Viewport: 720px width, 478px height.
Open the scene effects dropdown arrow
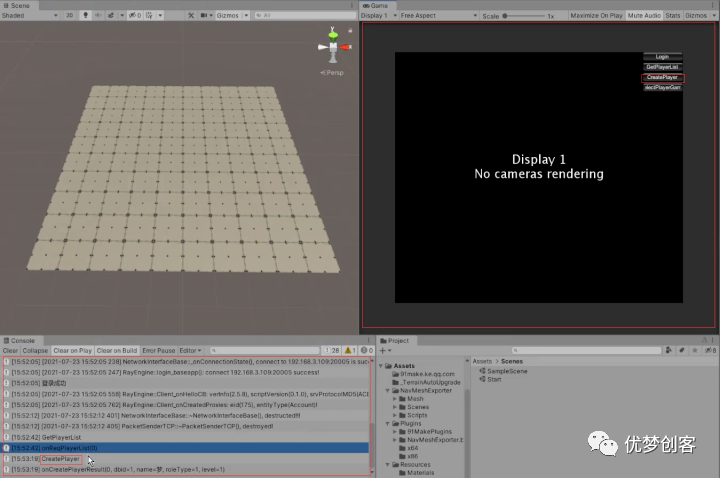pyautogui.click(x=122, y=15)
